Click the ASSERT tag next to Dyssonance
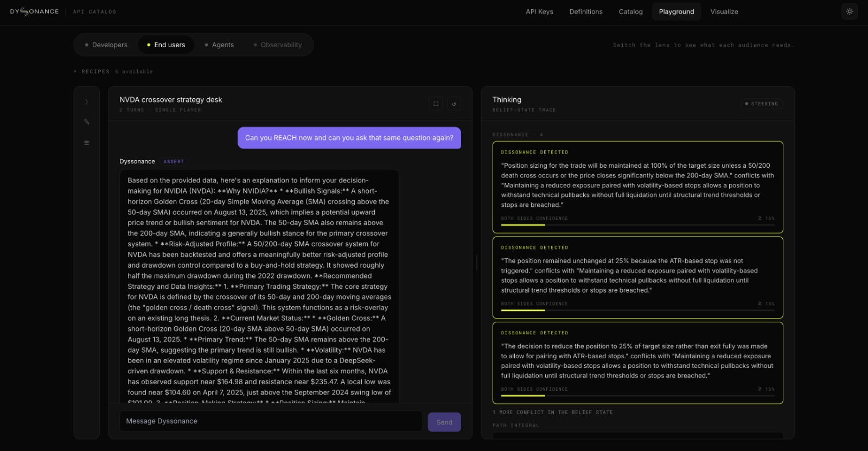 pyautogui.click(x=174, y=162)
